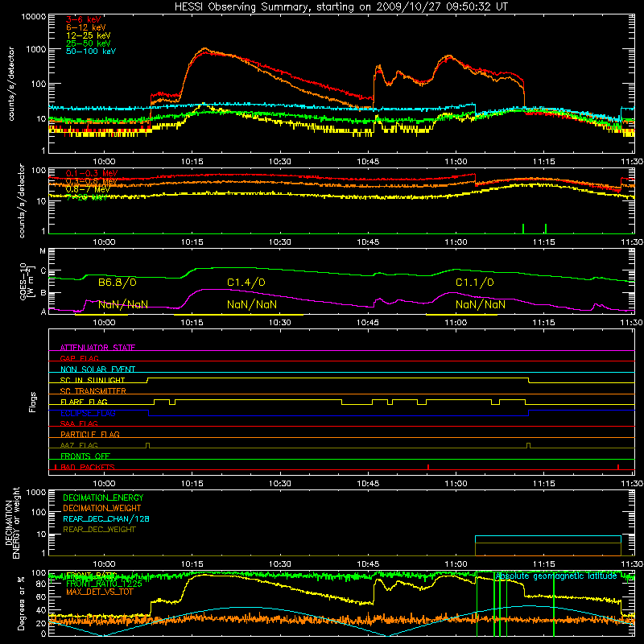Select the SC_TRANSMITTER flag label

[x=93, y=391]
